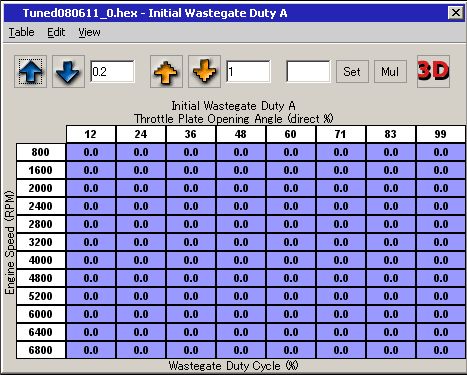Click the empty value field beside Set
The height and width of the screenshot is (375, 467).
pyautogui.click(x=308, y=71)
